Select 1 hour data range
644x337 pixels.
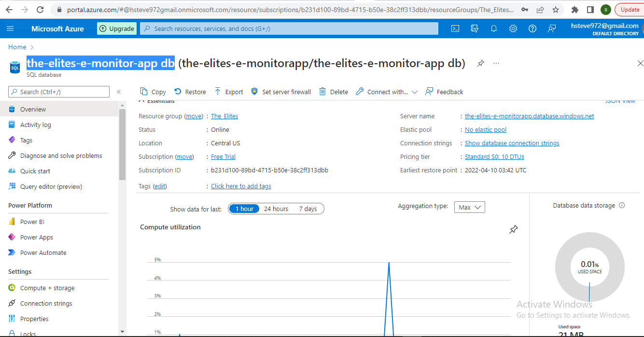coord(244,209)
